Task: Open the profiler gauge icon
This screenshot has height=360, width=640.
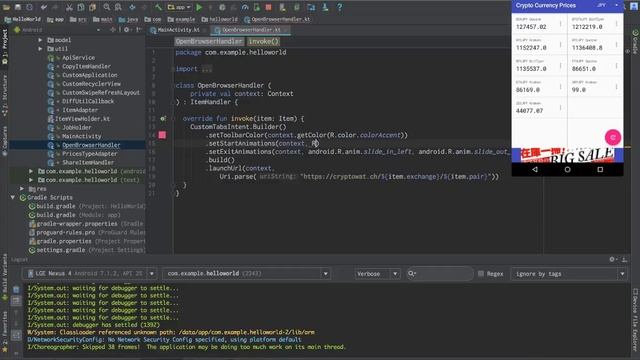Action: pos(245,7)
